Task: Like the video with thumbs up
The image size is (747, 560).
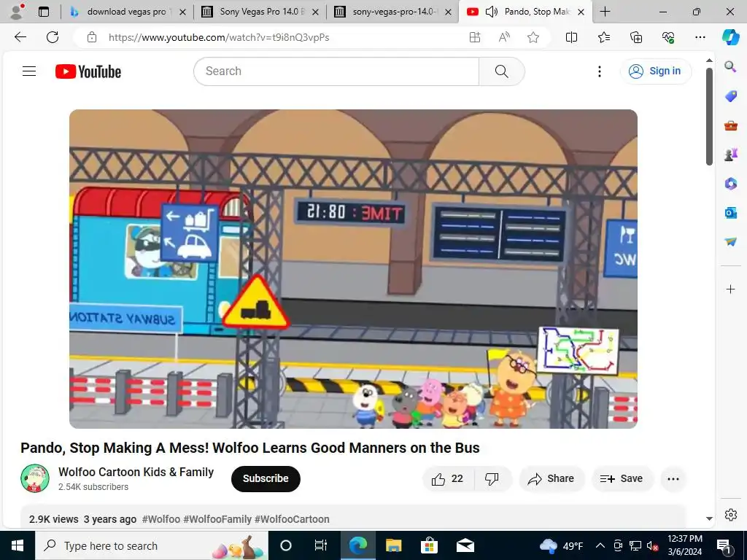Action: pyautogui.click(x=449, y=479)
